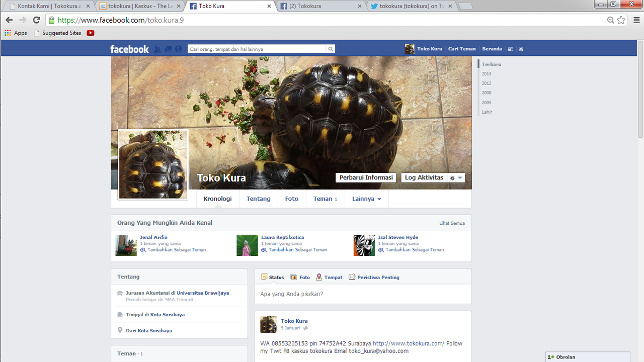Viewport: 644px width, 362px height.
Task: Click the zoom magnifier icon in address bar
Action: point(610,20)
